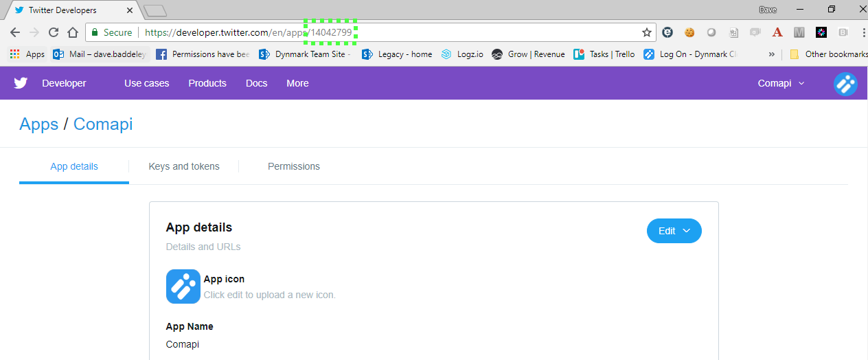Open the Tasks | Trello bookmark
Viewport: 868px width, 360px height.
point(605,54)
